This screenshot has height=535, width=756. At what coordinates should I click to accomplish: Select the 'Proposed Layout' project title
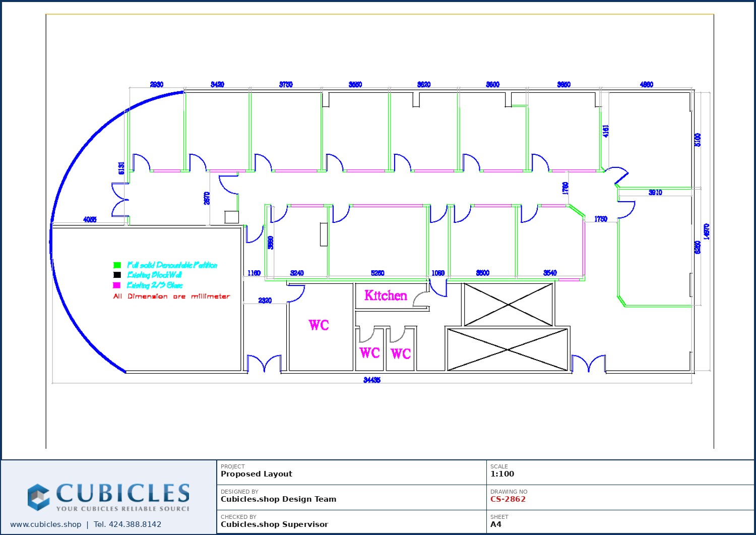click(x=257, y=474)
